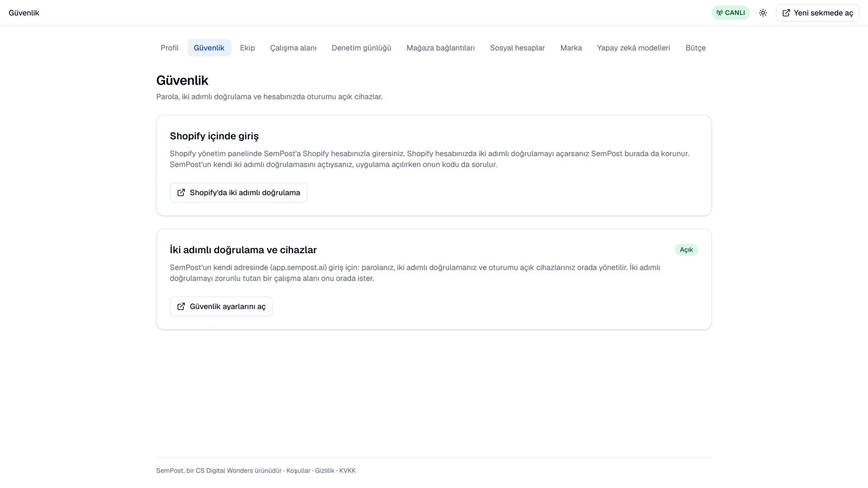The width and height of the screenshot is (868, 488).
Task: Open the Sosyal hesaplar tab
Action: click(518, 48)
